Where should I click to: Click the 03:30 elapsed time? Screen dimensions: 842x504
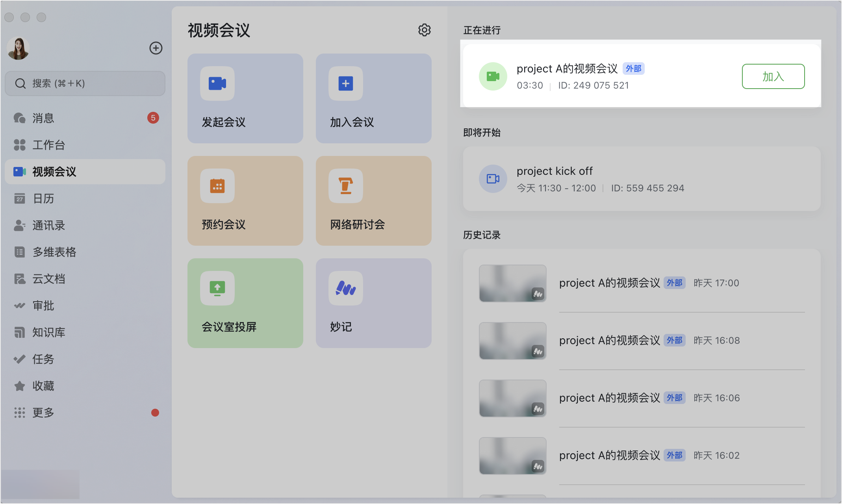tap(530, 85)
